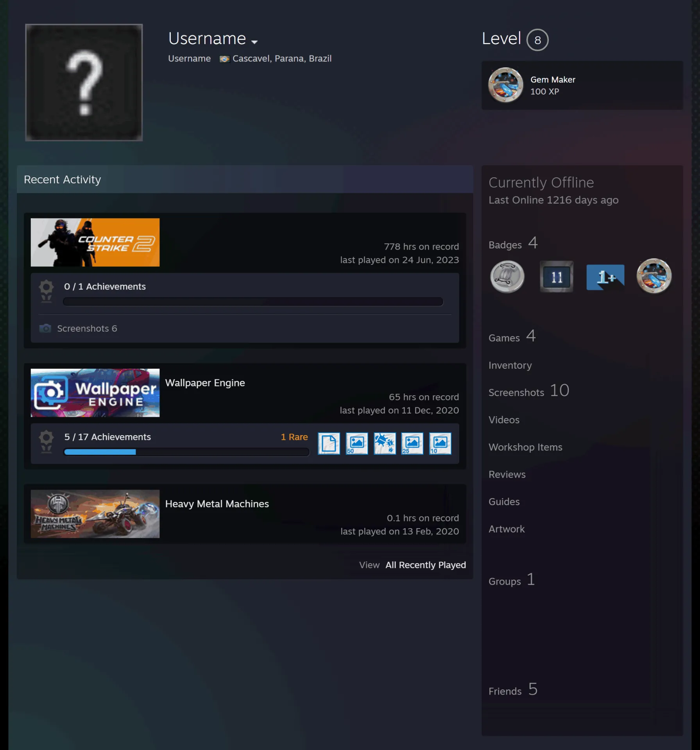Click the Last Online 1216 days ago text

(553, 200)
